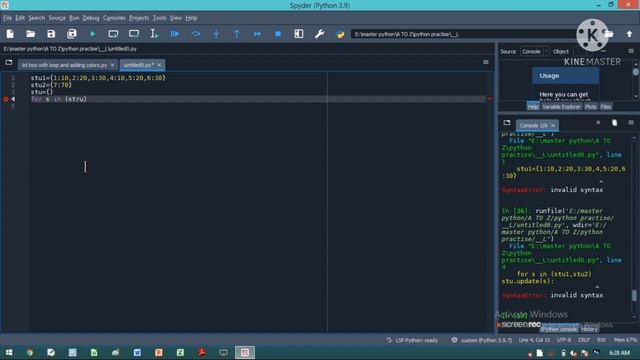
Task: Toggle the breakpoint on line 4
Action: pyautogui.click(x=6, y=99)
